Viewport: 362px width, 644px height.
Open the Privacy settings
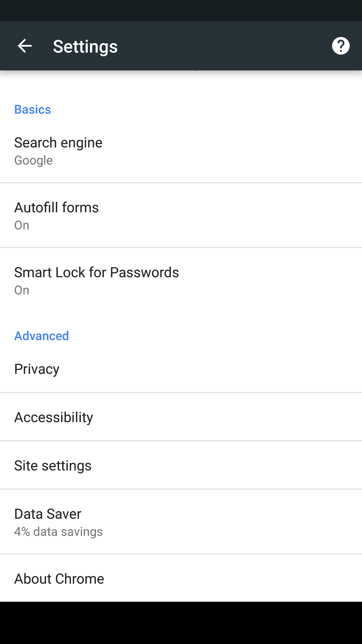[37, 369]
